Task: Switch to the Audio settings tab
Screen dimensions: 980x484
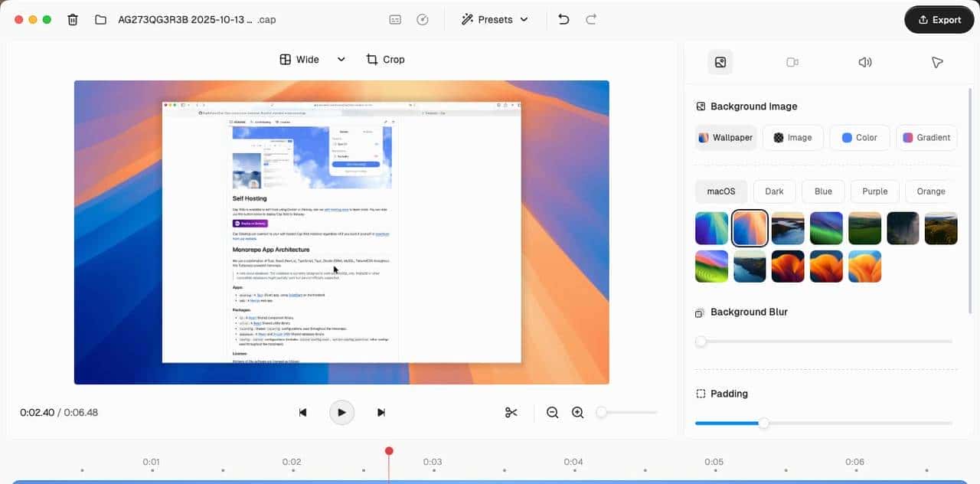Action: click(x=865, y=62)
